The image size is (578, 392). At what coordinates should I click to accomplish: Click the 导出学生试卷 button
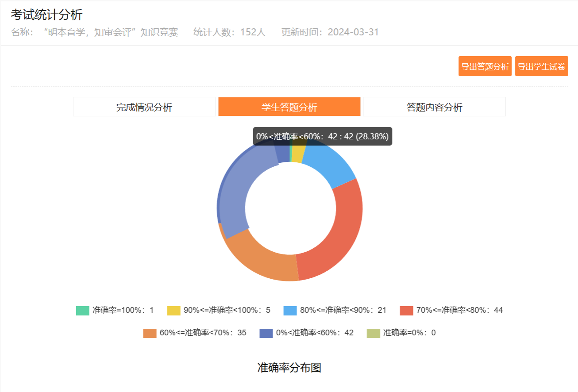[x=541, y=66]
